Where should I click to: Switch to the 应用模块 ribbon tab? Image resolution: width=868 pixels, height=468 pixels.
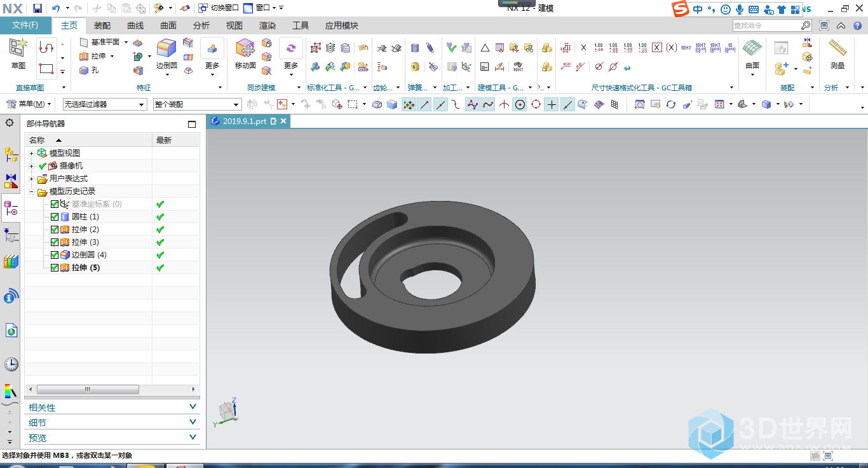coord(342,25)
